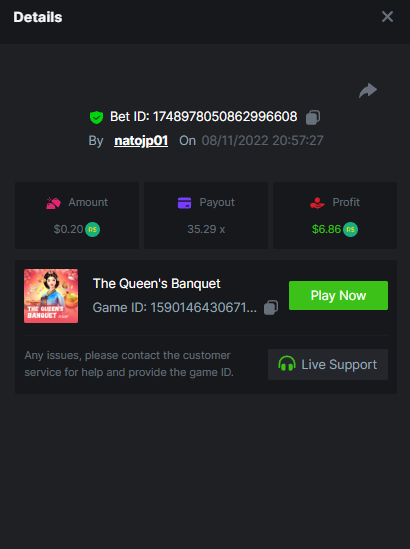Click the green headphones icon
The width and height of the screenshot is (410, 549).
287,364
